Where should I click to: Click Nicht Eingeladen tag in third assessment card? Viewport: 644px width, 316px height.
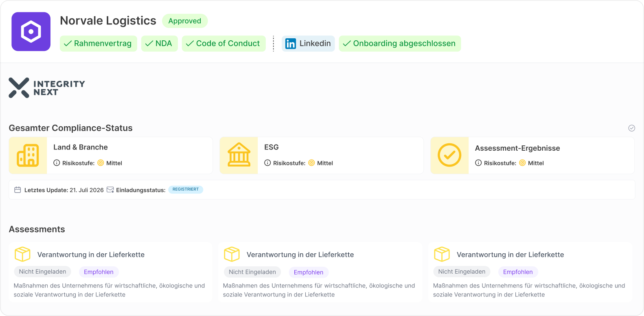462,272
